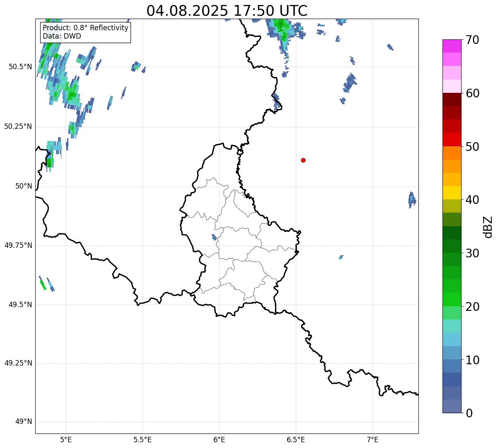Click the dark maroon colorbar segment below 60

(452, 99)
